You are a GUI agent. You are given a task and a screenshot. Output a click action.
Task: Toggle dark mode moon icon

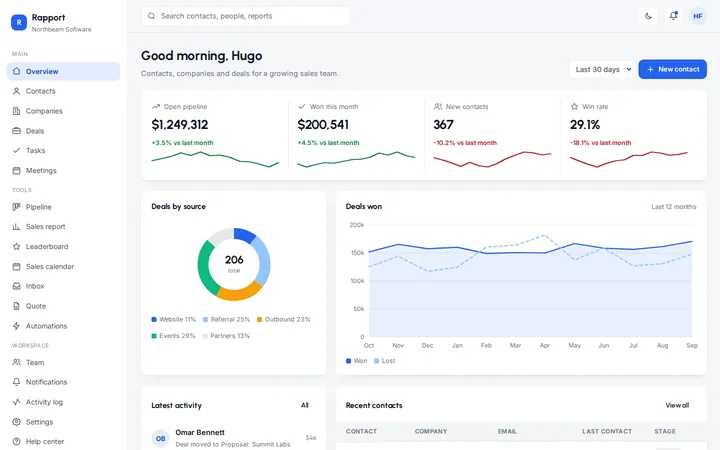(x=648, y=16)
